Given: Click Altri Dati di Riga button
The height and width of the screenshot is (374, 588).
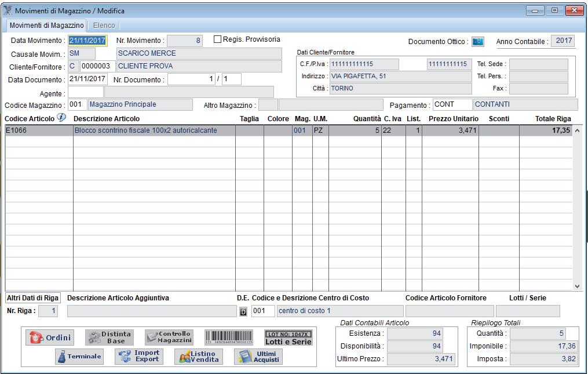Looking at the screenshot, I should point(33,298).
